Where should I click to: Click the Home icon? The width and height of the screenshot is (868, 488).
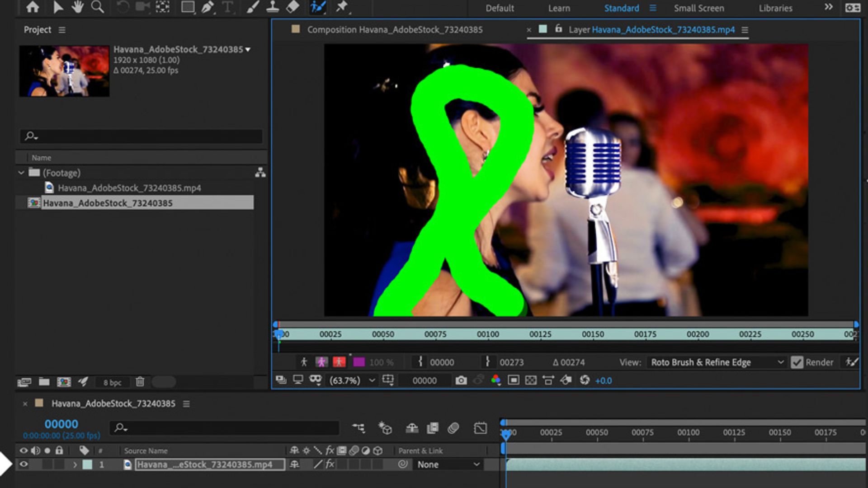pos(33,7)
